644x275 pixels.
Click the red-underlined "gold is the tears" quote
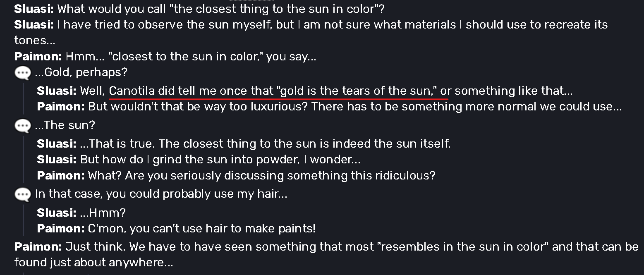(x=278, y=91)
